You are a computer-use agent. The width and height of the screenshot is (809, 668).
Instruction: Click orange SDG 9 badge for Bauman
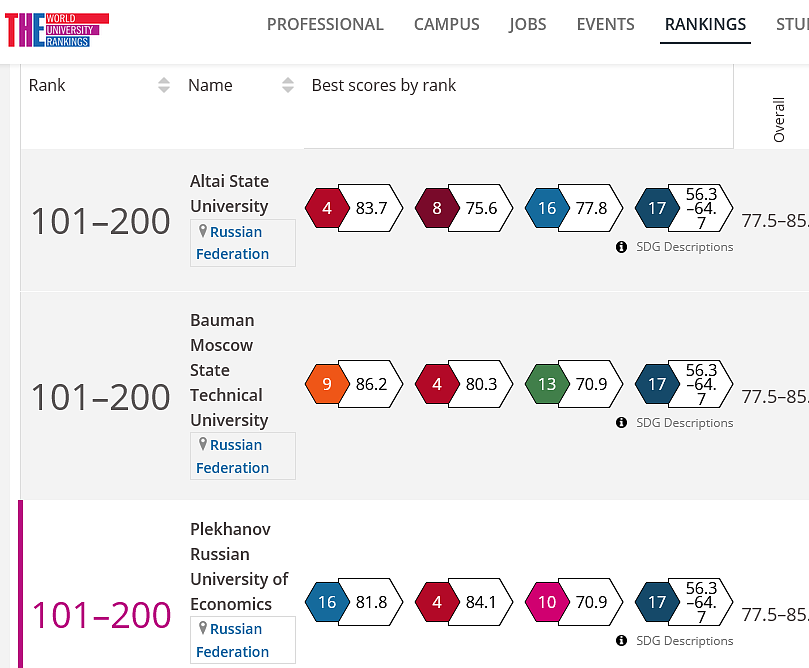[326, 384]
